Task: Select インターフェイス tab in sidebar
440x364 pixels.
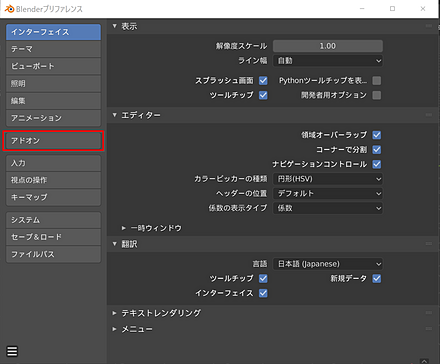Action: (x=53, y=32)
